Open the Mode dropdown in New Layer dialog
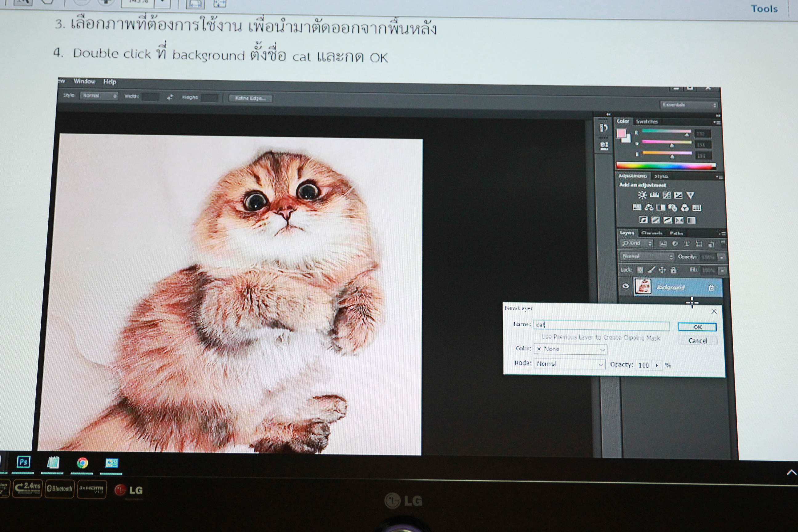 click(570, 364)
